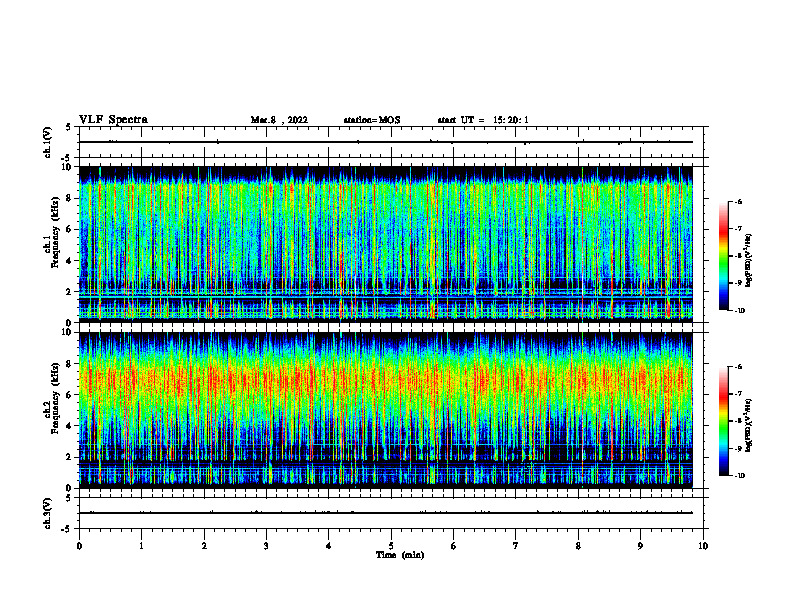Image resolution: width=792 pixels, height=612 pixels.
Task: Click the ch.1 spectrogram color scale bar
Action: click(x=724, y=256)
